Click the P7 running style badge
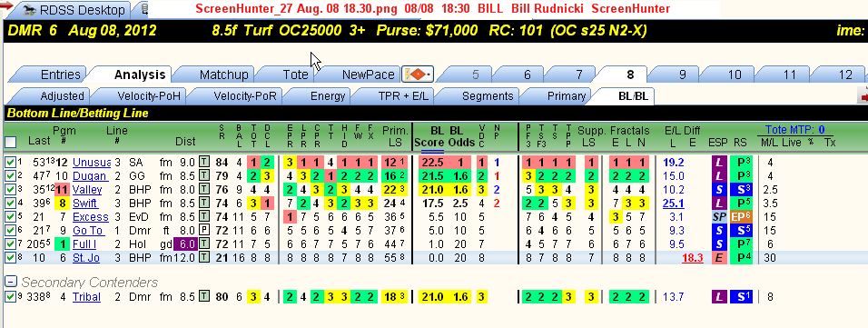The width and height of the screenshot is (868, 328). tap(741, 244)
